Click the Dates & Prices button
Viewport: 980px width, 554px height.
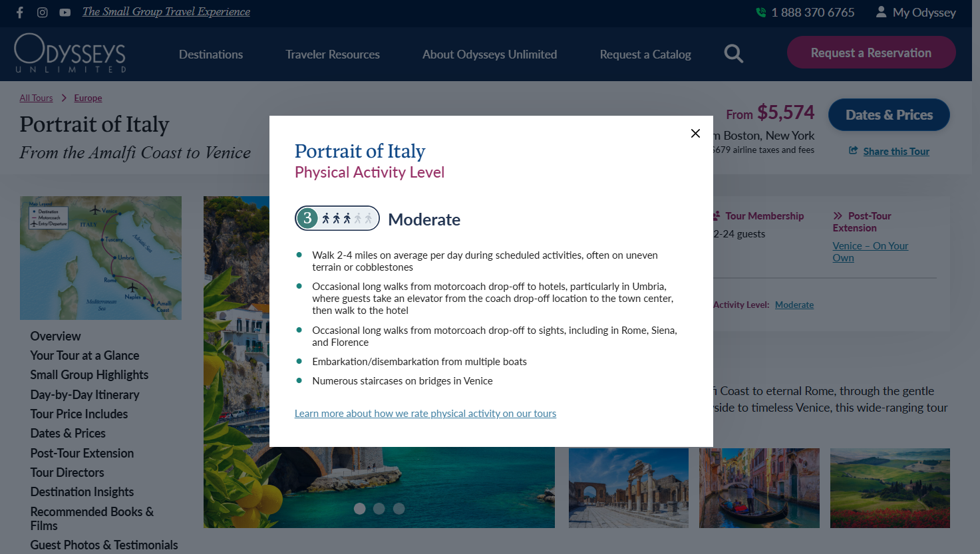coord(889,115)
